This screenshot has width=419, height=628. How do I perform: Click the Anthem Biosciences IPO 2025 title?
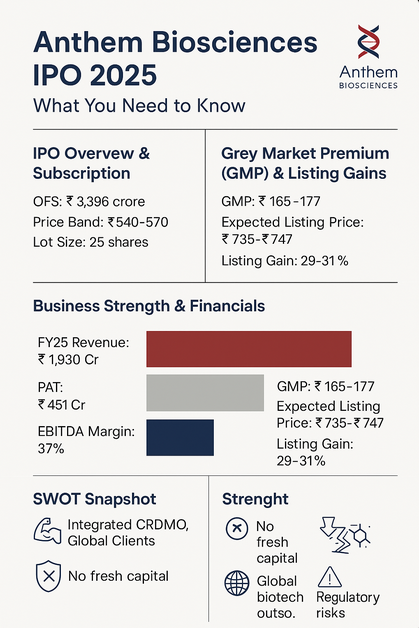175,59
